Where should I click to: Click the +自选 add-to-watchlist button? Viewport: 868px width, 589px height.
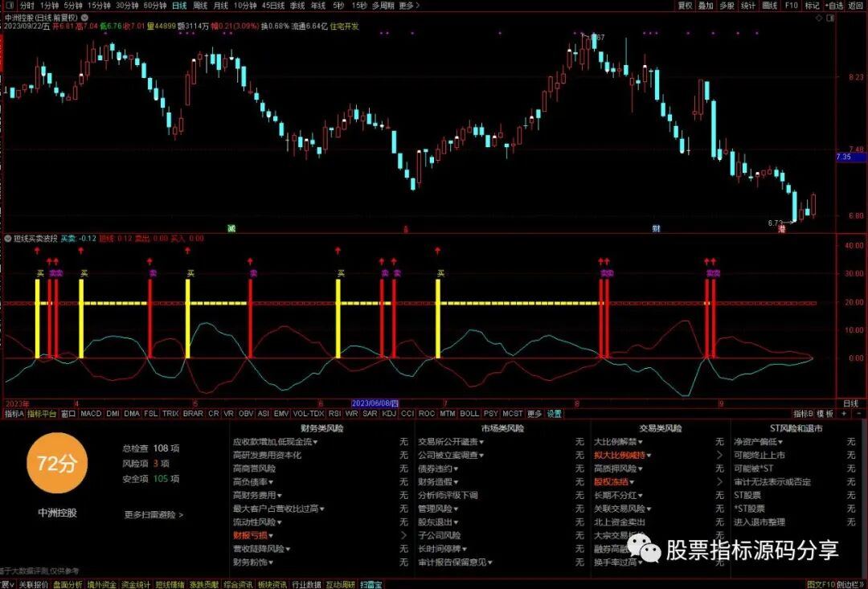pos(834,6)
